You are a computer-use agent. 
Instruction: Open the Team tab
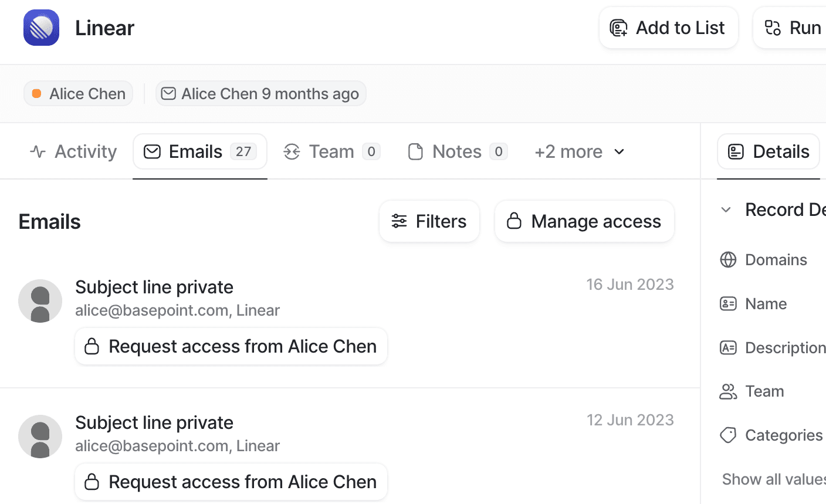(x=331, y=152)
